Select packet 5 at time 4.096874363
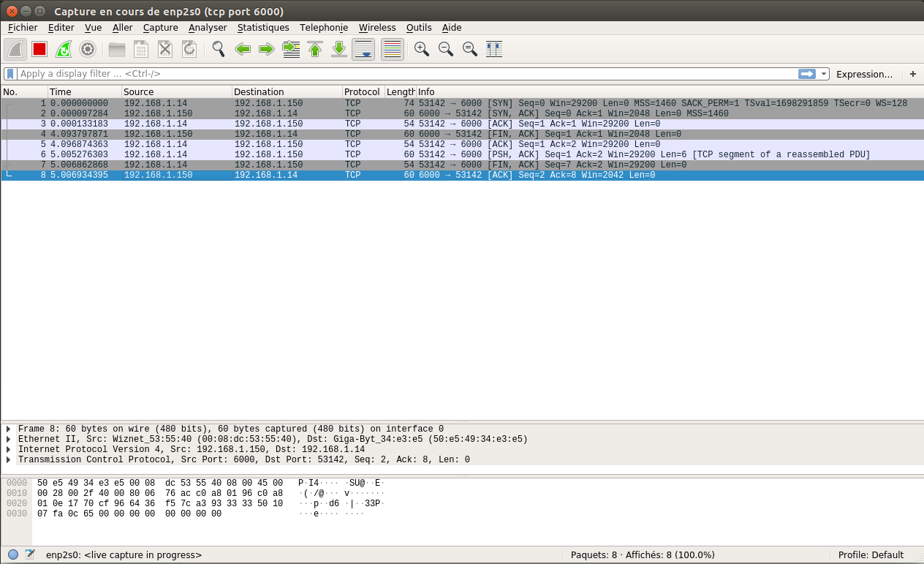 point(462,144)
